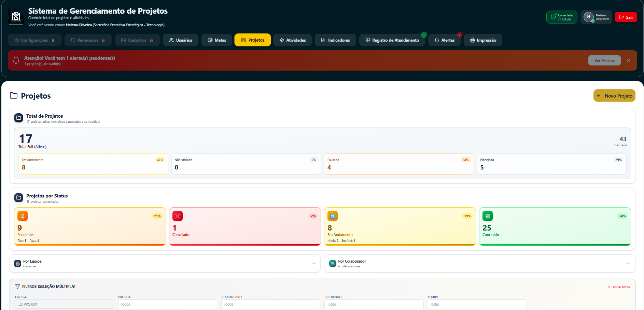Switch to the Metas tab
The image size is (644, 310).
[217, 40]
